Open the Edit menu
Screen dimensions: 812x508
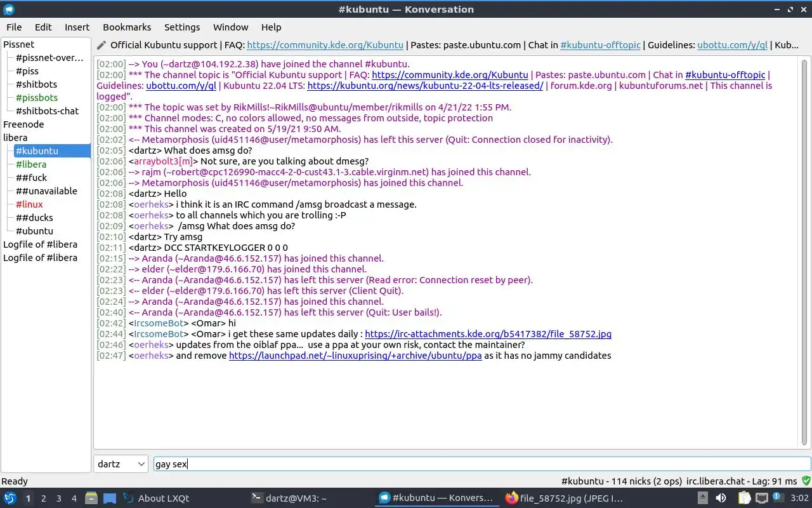tap(43, 27)
